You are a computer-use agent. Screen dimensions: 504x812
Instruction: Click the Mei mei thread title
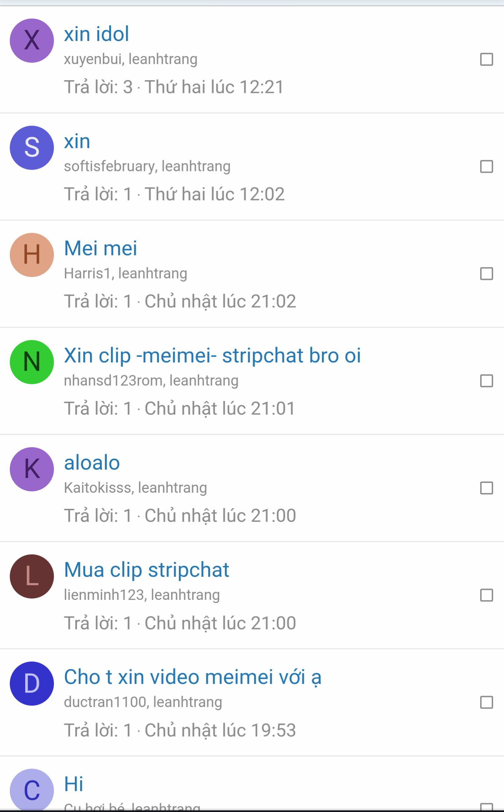(x=101, y=248)
